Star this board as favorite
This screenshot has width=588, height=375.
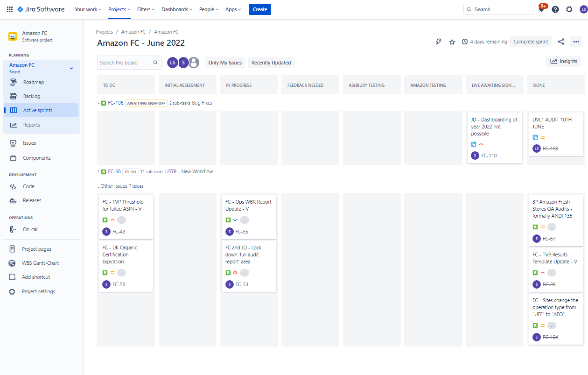point(452,42)
